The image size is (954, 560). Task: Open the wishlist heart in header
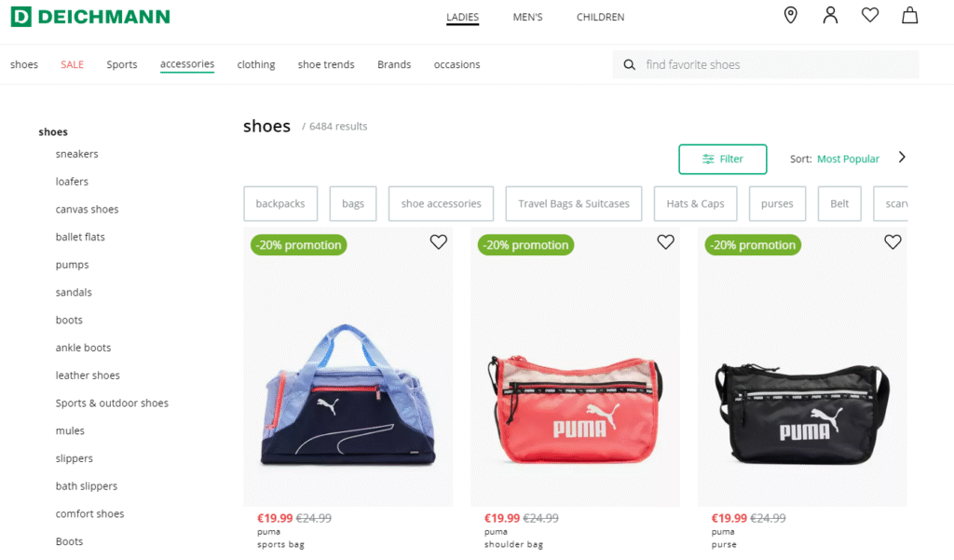coord(870,15)
